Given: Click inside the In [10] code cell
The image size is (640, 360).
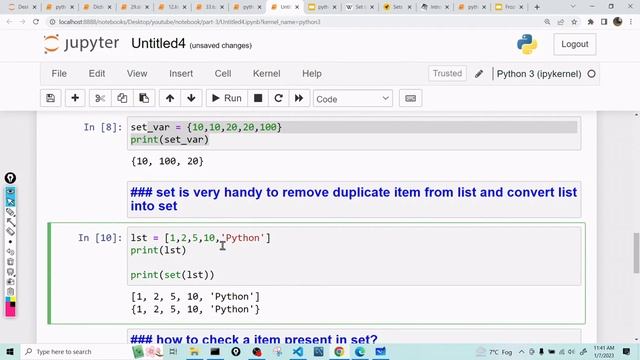Looking at the screenshot, I should 354,256.
